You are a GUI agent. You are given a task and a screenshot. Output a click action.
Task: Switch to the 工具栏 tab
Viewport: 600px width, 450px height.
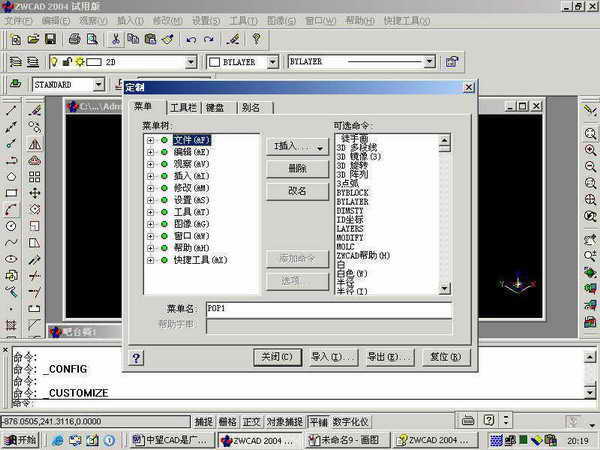183,108
